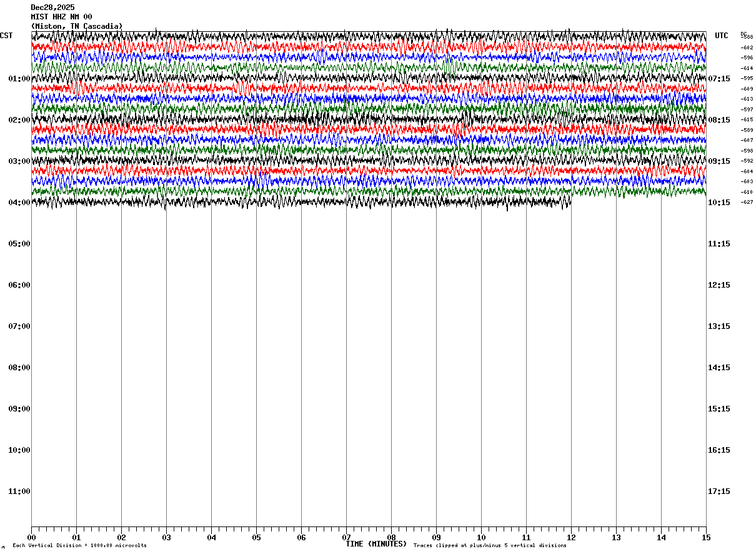Click the 07:15 UTC time label
756x554 pixels.
pyautogui.click(x=719, y=79)
